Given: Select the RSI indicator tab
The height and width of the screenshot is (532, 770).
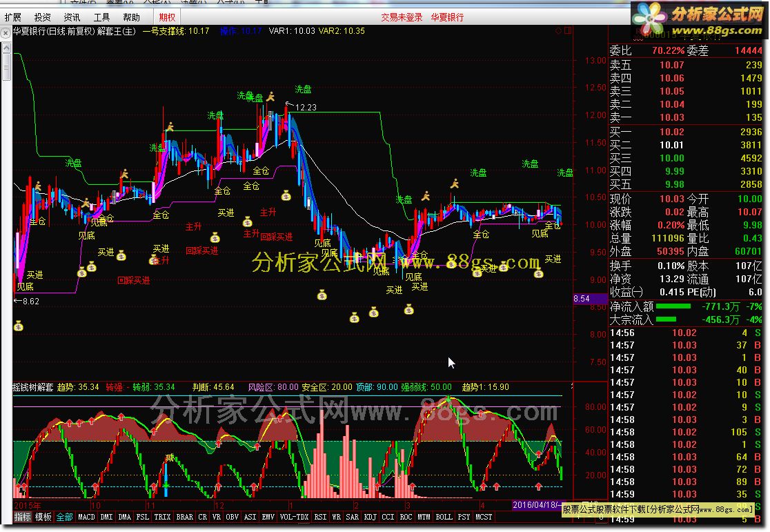Looking at the screenshot, I should click(320, 517).
